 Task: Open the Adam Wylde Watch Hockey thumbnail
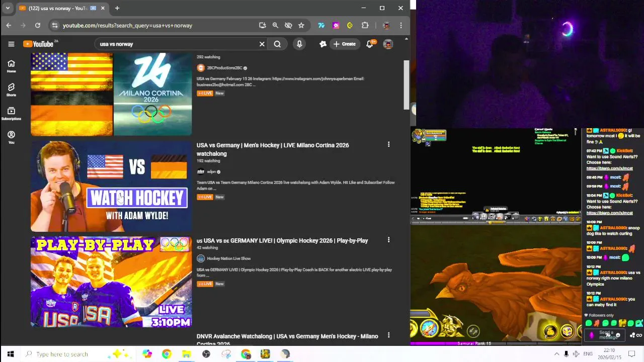pyautogui.click(x=111, y=186)
